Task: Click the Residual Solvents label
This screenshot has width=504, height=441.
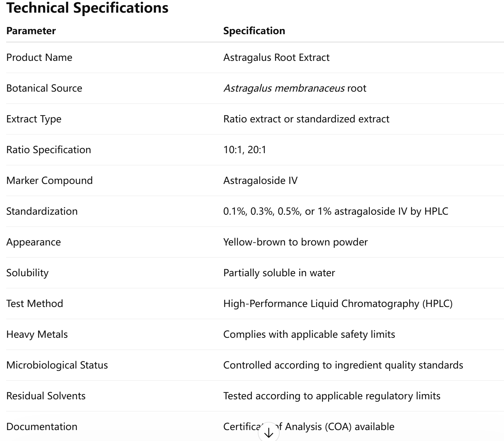Action: coord(46,396)
